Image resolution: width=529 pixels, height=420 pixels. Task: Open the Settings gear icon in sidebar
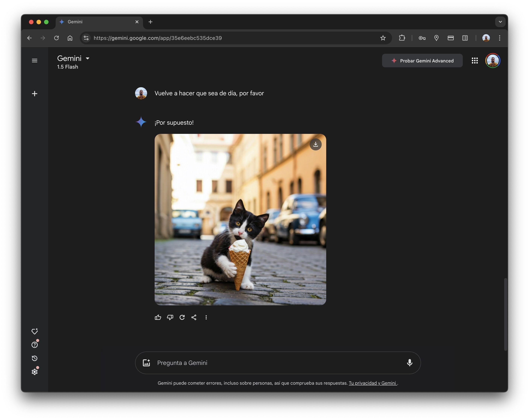point(35,372)
